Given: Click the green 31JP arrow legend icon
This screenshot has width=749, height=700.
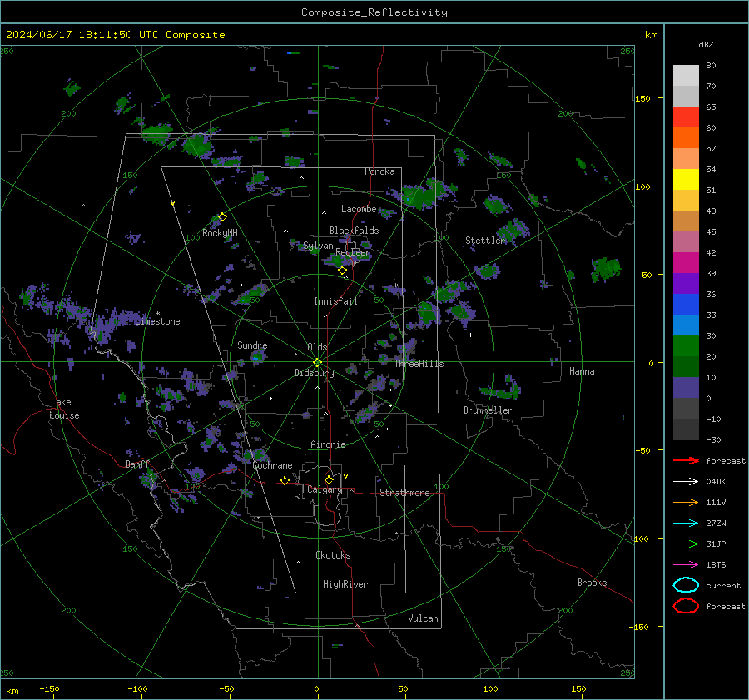Looking at the screenshot, I should point(686,544).
